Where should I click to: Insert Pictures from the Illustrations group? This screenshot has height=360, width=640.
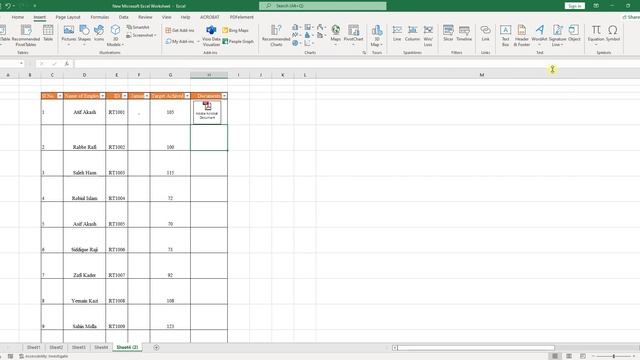pos(69,34)
